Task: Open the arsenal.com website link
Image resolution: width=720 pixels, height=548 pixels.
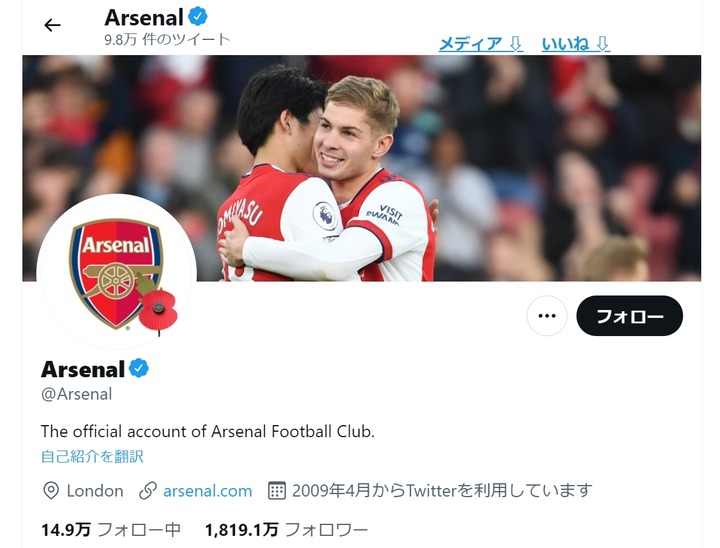Action: point(207,491)
